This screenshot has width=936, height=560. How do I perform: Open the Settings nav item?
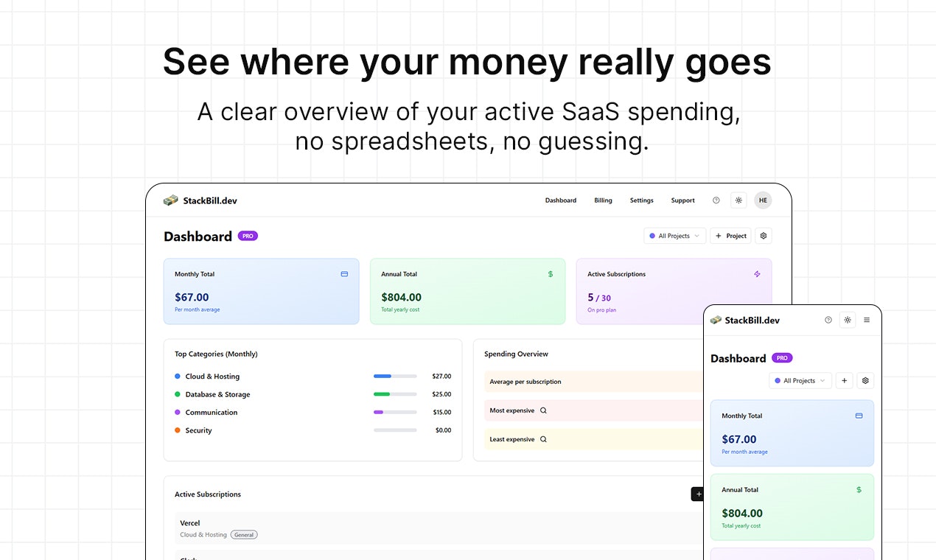point(641,200)
